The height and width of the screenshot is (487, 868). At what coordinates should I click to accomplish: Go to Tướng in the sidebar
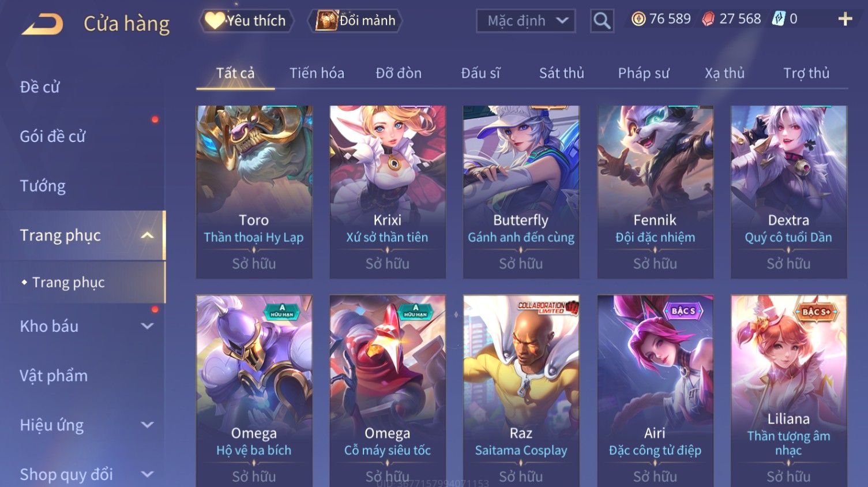point(43,186)
